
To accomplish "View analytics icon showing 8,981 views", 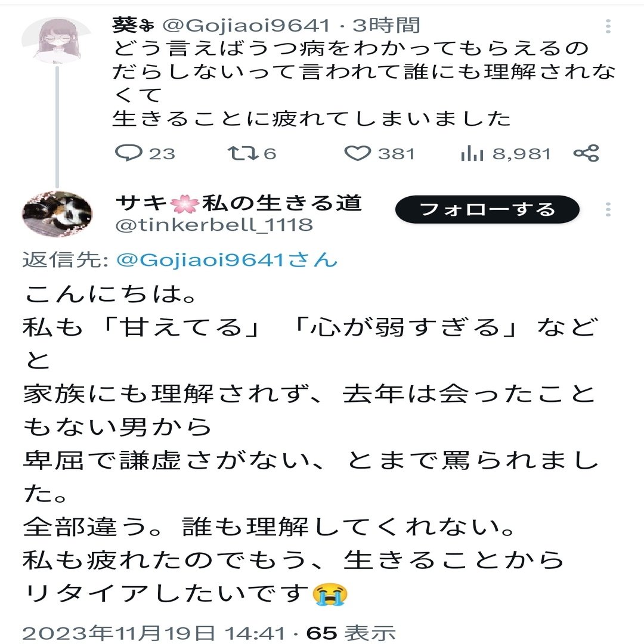I will [472, 154].
